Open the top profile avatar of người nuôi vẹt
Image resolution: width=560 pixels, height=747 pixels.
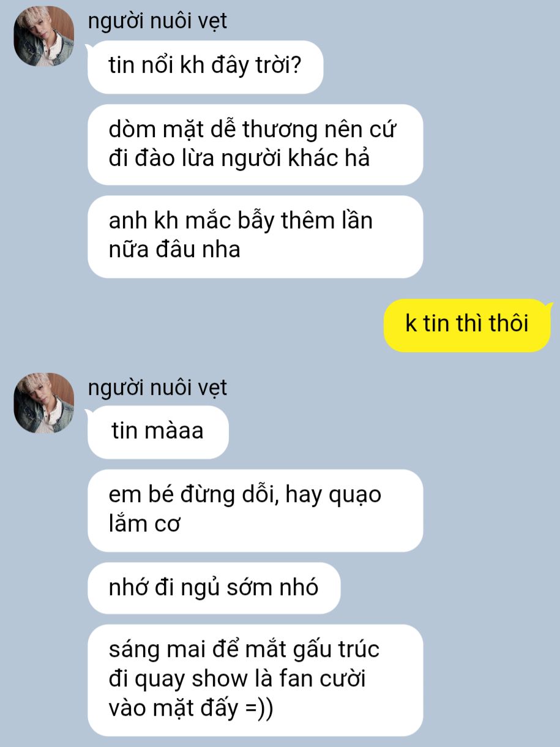coord(44,36)
